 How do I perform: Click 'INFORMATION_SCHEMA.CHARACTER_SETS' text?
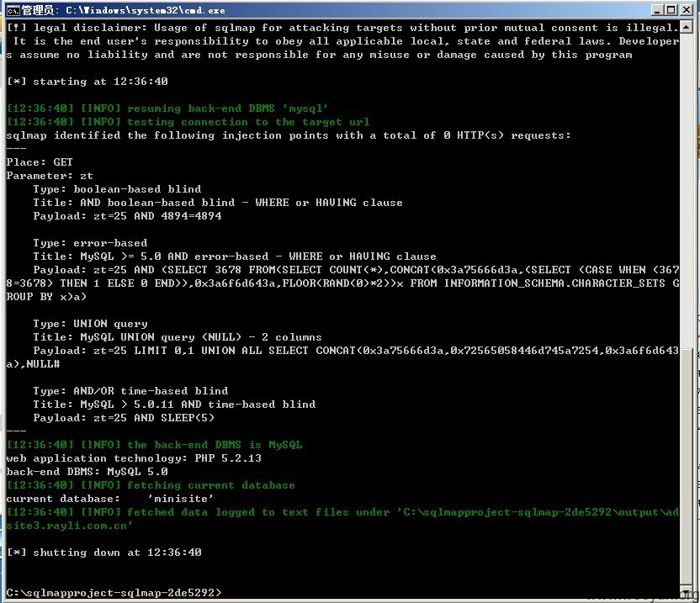554,283
